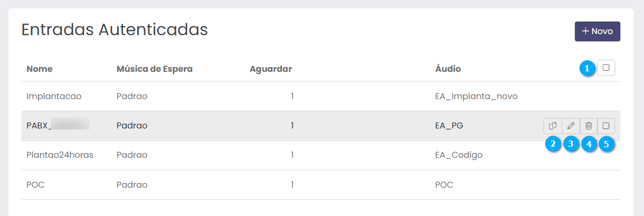This screenshot has width=644, height=216.
Task: Click the pencil edit icon for PABX row
Action: pos(571,126)
